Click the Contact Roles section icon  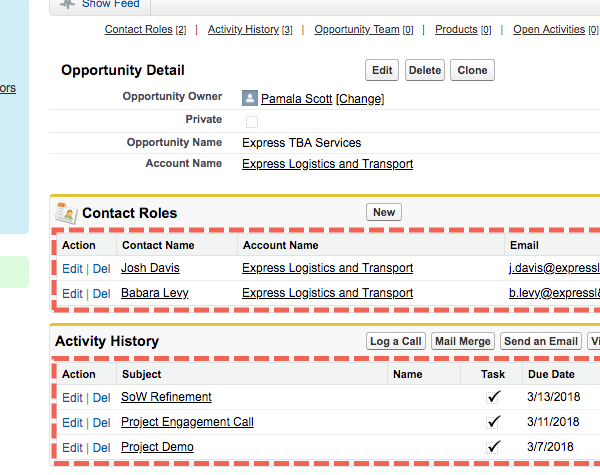(x=66, y=213)
